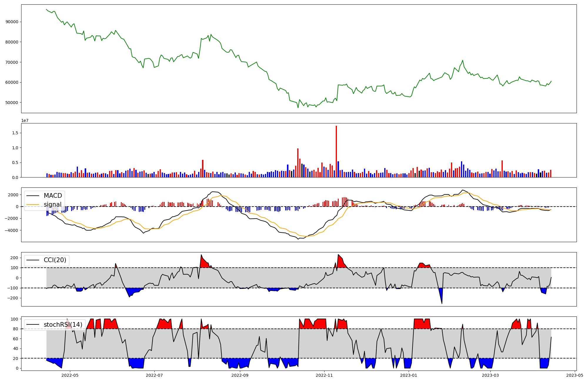The image size is (588, 382).
Task: Click the CCI(20) legend label
Action: pyautogui.click(x=55, y=260)
